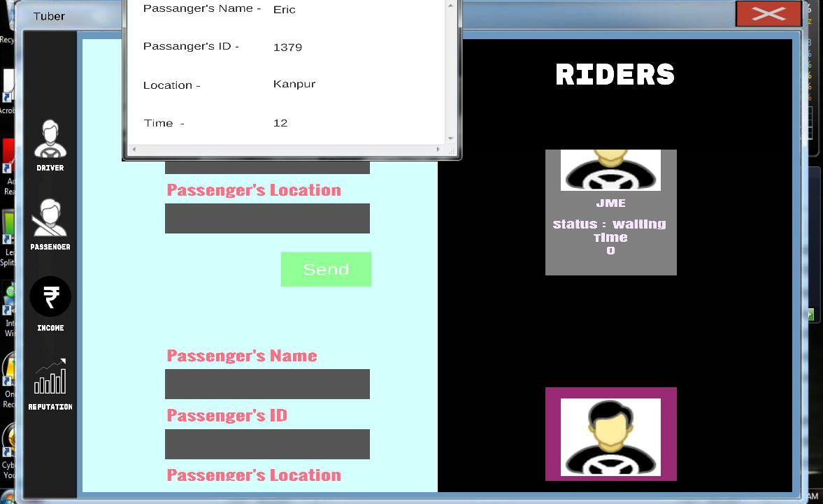View the Reputation chart icon
The height and width of the screenshot is (504, 823).
(50, 377)
